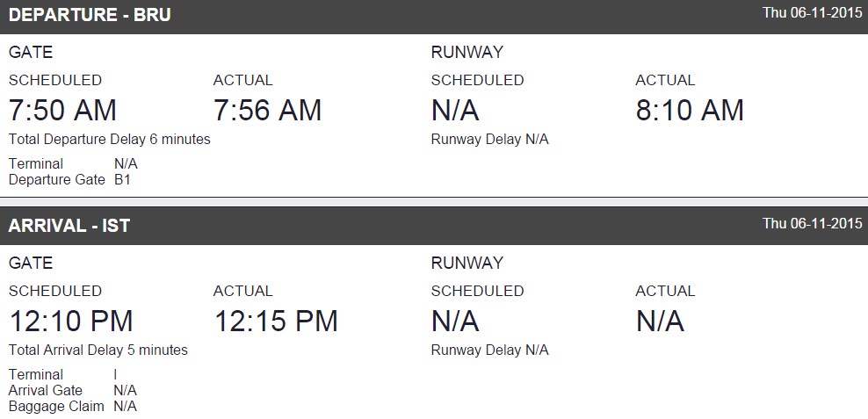Image resolution: width=868 pixels, height=419 pixels.
Task: Click the Arrival Gate label
Action: pyautogui.click(x=46, y=390)
